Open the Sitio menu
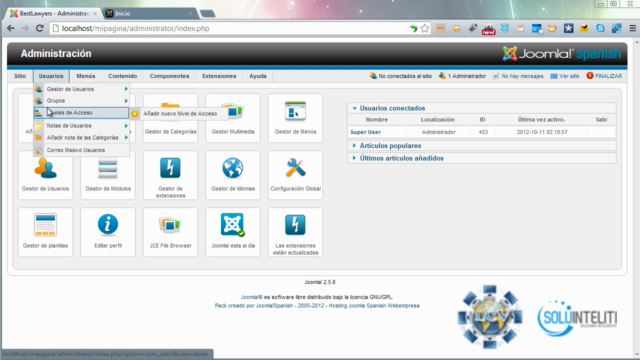 point(20,76)
